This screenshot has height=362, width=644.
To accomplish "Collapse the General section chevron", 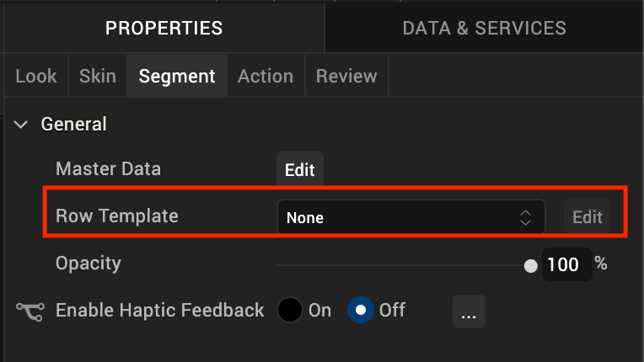I will tap(21, 125).
